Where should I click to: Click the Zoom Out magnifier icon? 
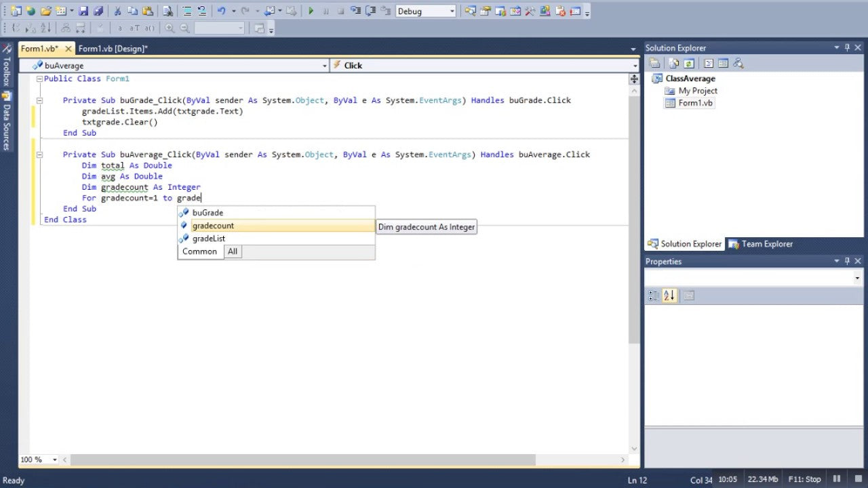pyautogui.click(x=184, y=28)
